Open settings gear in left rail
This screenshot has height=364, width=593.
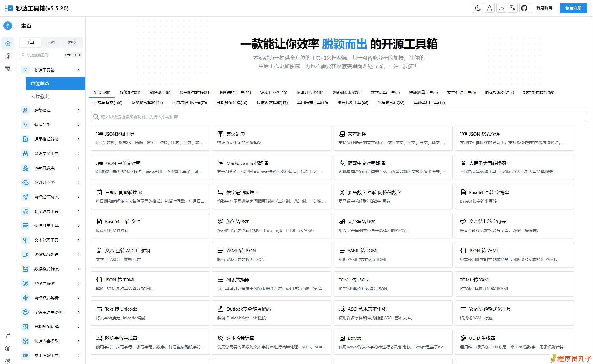(8, 361)
